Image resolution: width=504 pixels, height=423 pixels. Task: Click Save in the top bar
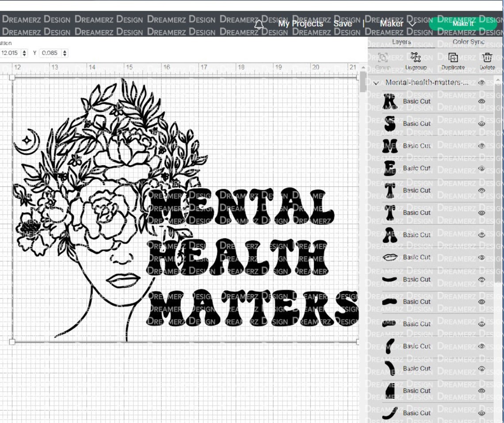coord(343,24)
